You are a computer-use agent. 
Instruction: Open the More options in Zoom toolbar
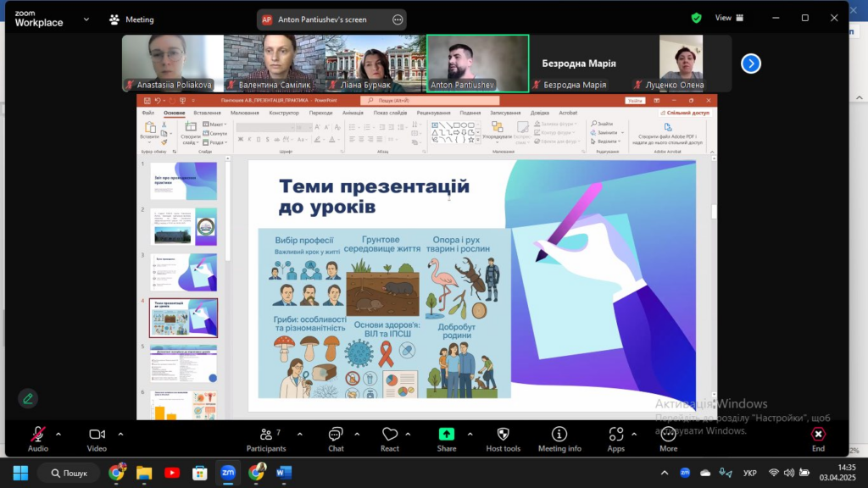point(668,440)
